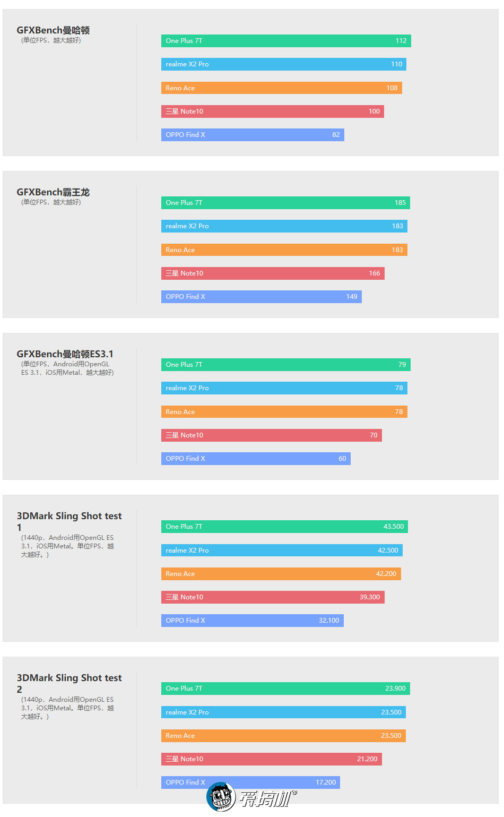This screenshot has width=504, height=817.
Task: Click the GFXBench曼哈顿ES3.1 chart title
Action: pos(65,354)
